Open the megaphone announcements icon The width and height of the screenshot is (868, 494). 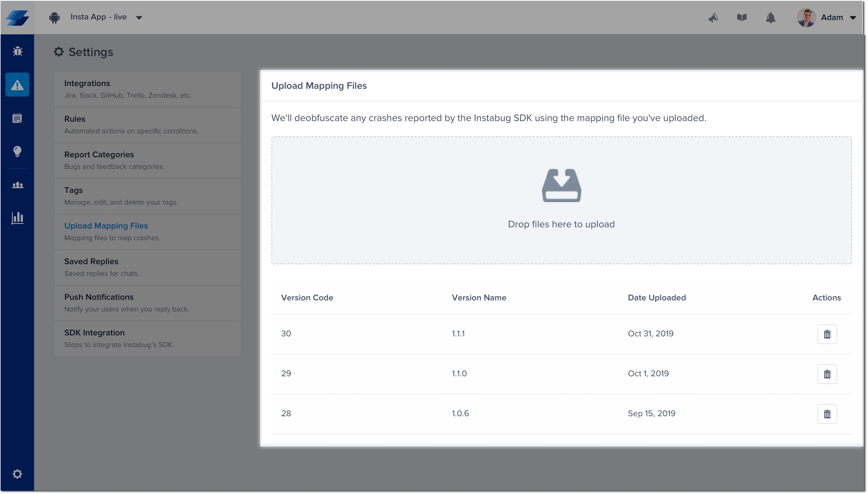pyautogui.click(x=713, y=18)
